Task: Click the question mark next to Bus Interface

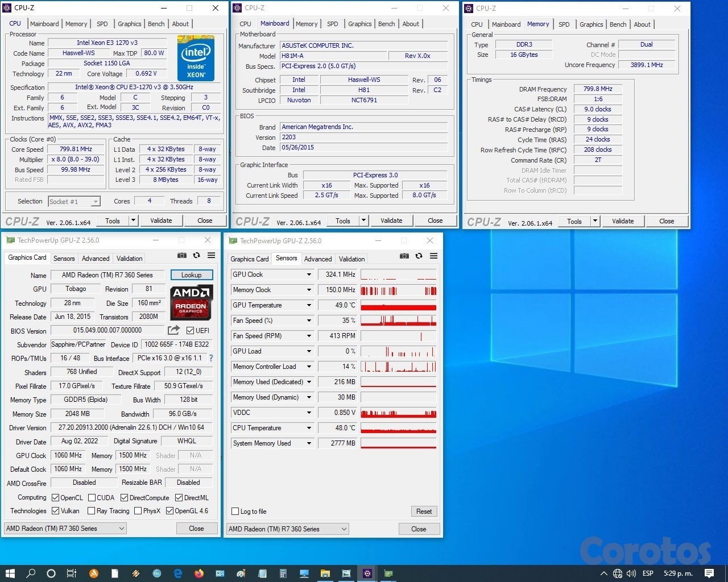Action: click(210, 358)
